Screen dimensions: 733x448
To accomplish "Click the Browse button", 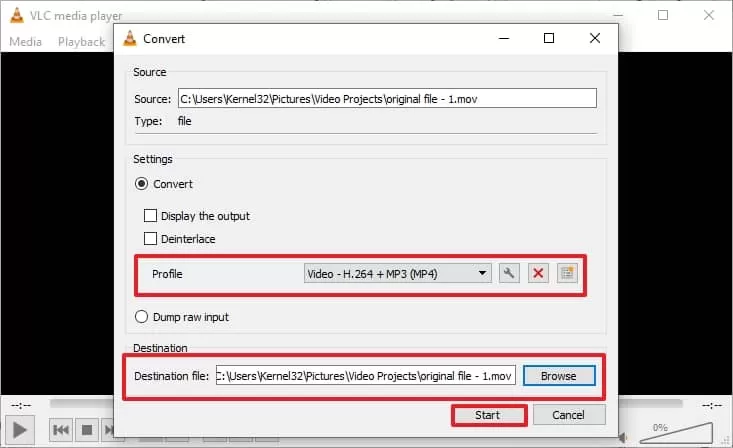I will (x=559, y=376).
